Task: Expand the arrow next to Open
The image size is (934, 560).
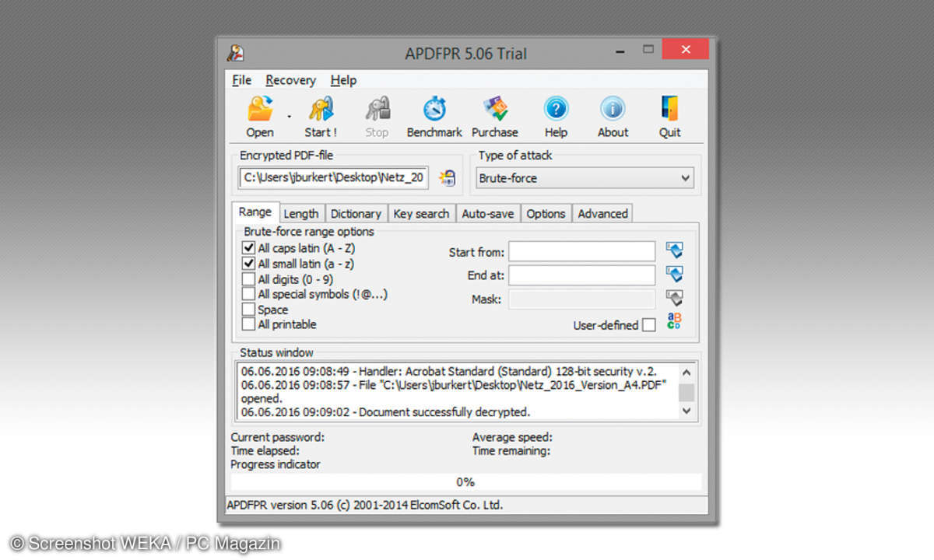Action: point(289,117)
